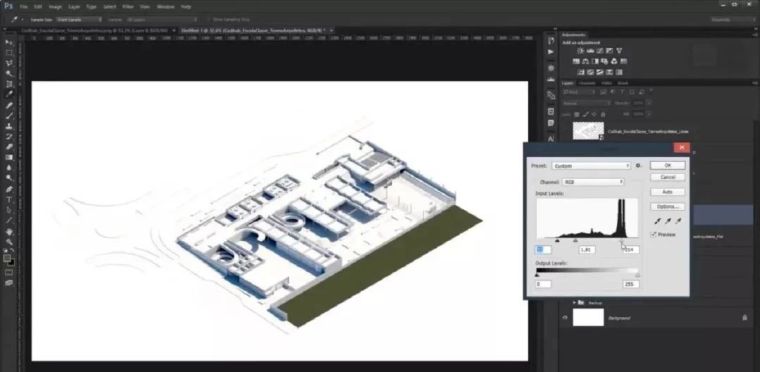This screenshot has width=760, height=372.
Task: Select the Crop tool in toolbar
Action: 9,84
